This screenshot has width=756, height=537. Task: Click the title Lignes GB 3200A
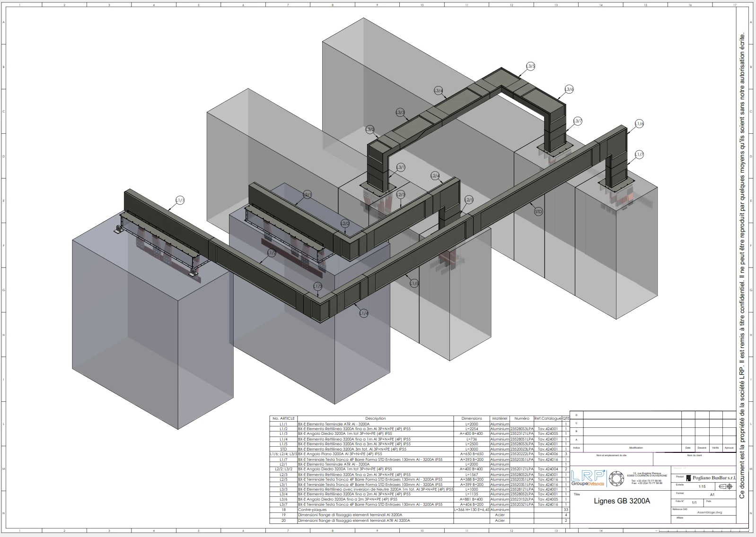622,501
